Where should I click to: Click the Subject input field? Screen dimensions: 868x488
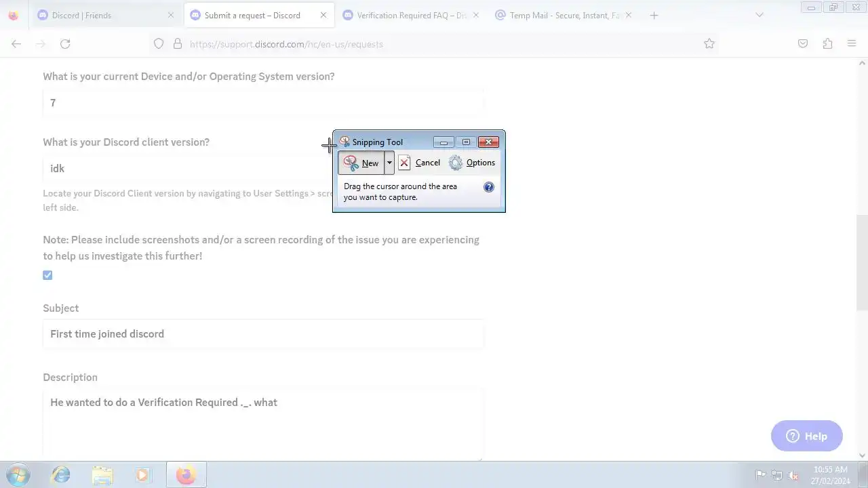tap(263, 334)
